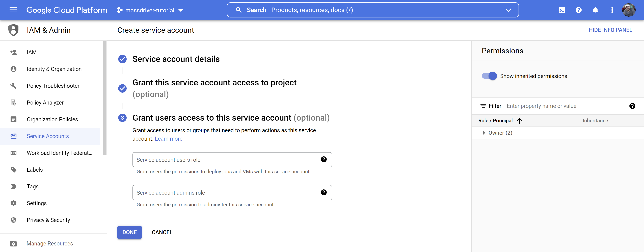644x252 pixels.
Task: Activate Cloud Shell from the top bar
Action: (x=562, y=10)
